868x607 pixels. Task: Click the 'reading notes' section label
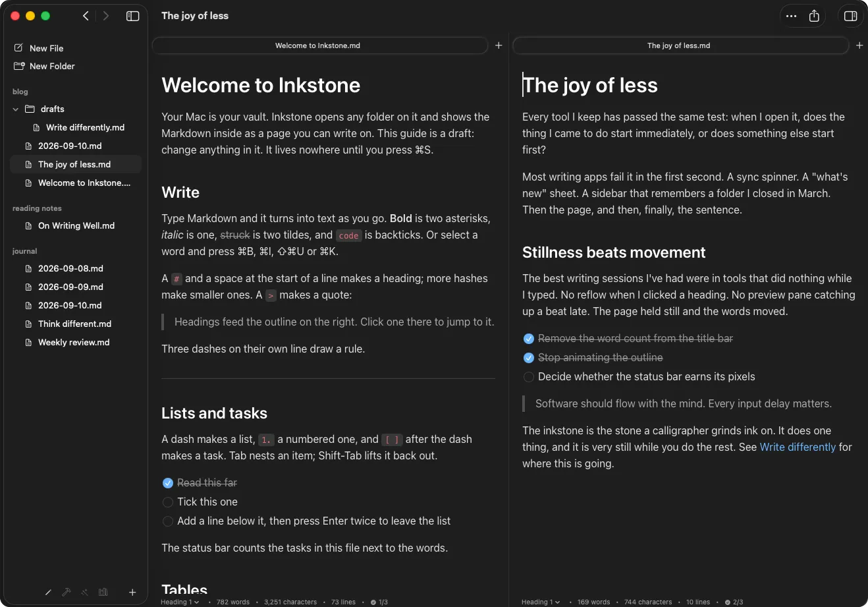37,208
